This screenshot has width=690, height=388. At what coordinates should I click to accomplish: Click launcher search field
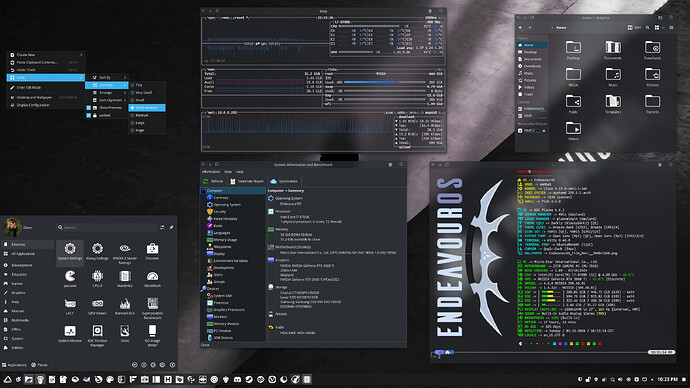tap(107, 227)
